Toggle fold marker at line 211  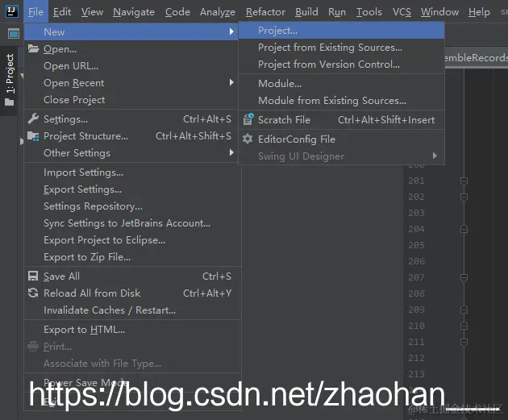[x=464, y=342]
